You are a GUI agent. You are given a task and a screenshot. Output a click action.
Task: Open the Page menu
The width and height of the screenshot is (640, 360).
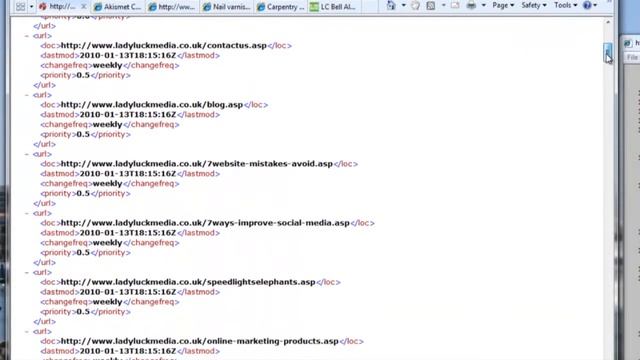tap(503, 5)
